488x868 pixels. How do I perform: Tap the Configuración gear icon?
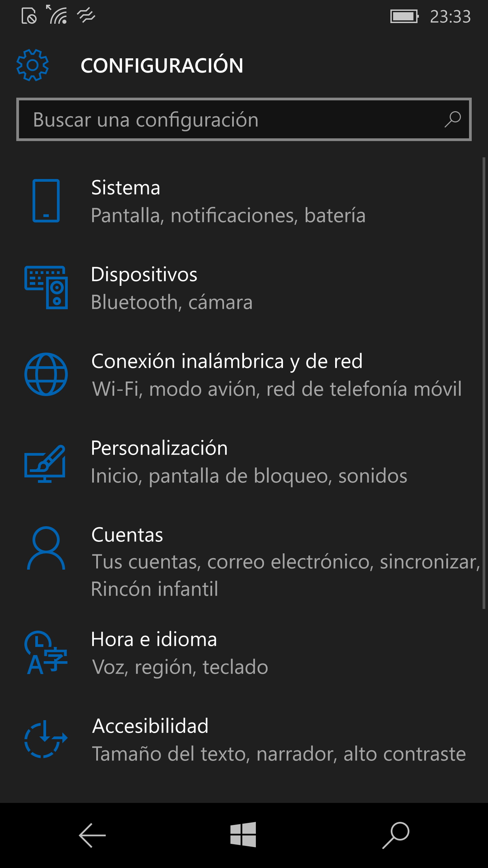coord(33,65)
